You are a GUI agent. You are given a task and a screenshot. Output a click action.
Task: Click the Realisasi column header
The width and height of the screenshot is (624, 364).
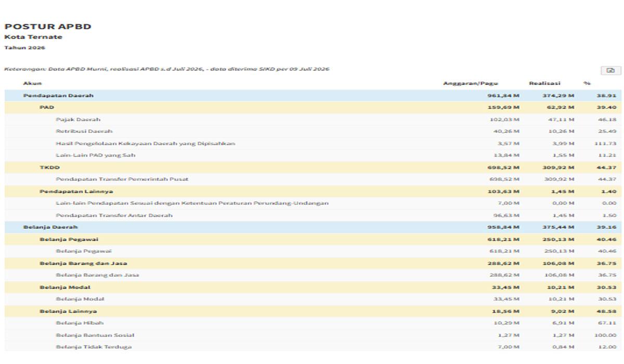point(544,83)
